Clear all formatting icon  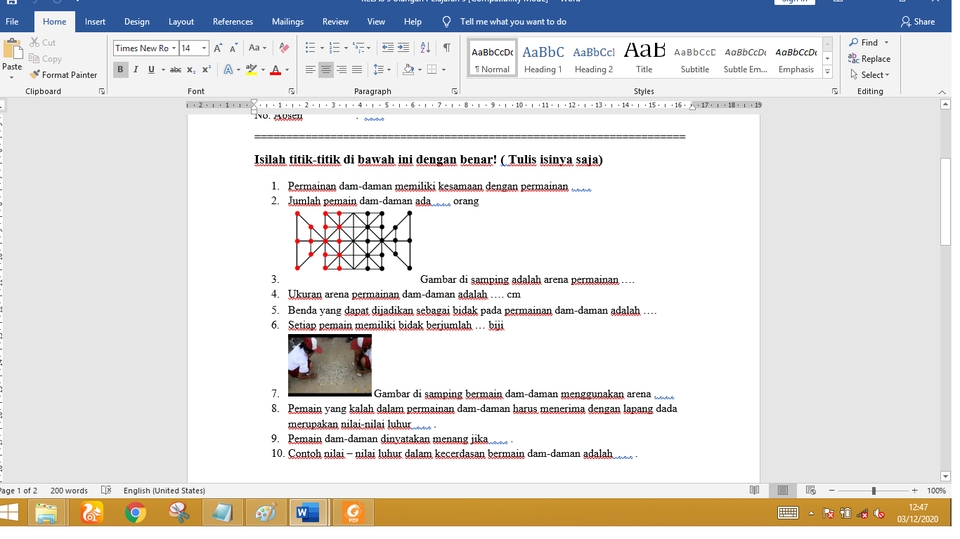284,48
